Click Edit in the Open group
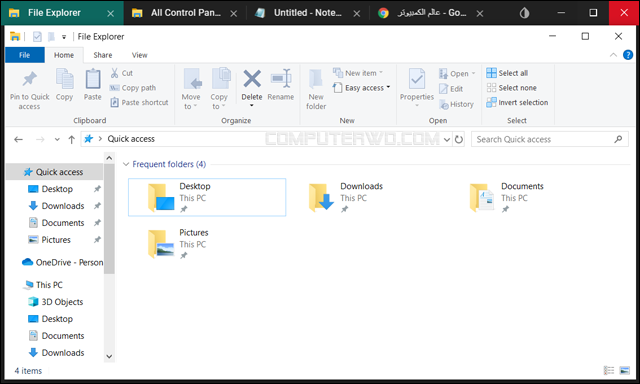This screenshot has width=640, height=384. pos(451,89)
